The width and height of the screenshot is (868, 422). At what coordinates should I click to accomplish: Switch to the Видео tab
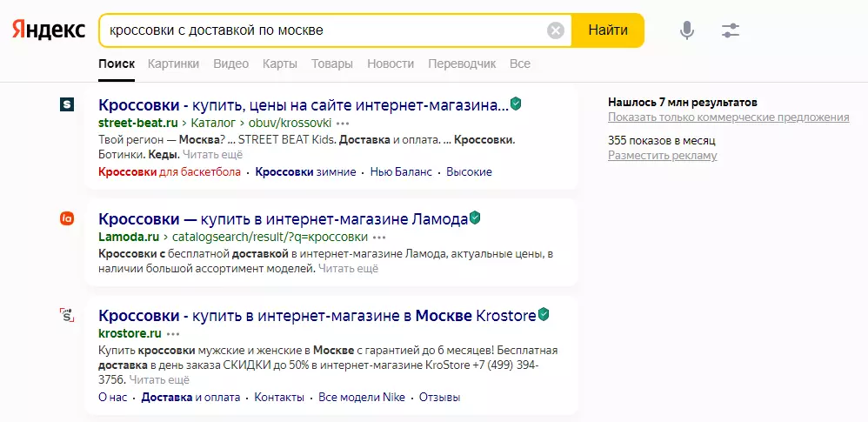coord(230,64)
